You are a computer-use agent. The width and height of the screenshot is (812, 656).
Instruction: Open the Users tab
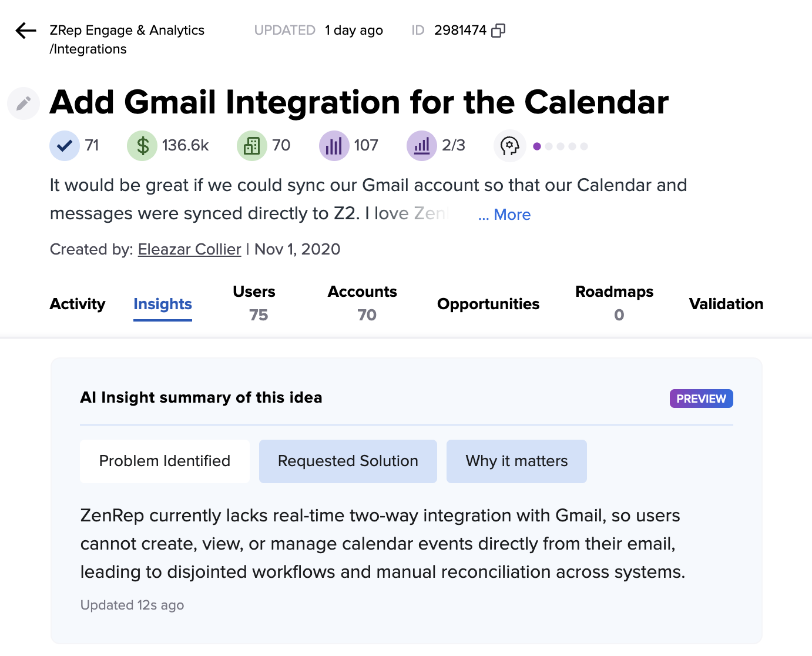tap(254, 303)
